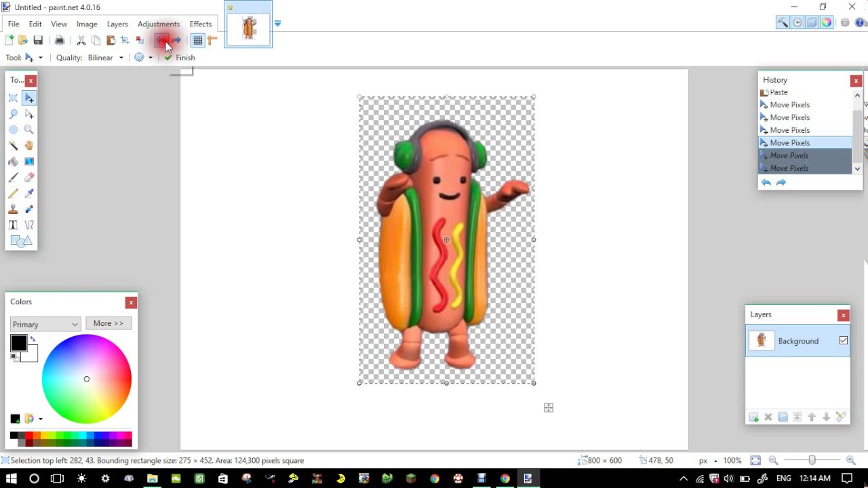
Task: Select the Color Picker eyedropper tool
Action: tap(29, 193)
